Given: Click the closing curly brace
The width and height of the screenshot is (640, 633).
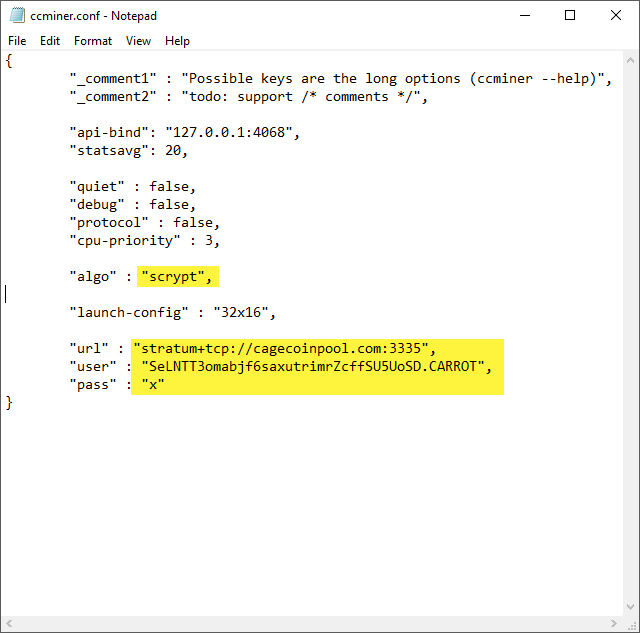Looking at the screenshot, I should click(9, 403).
